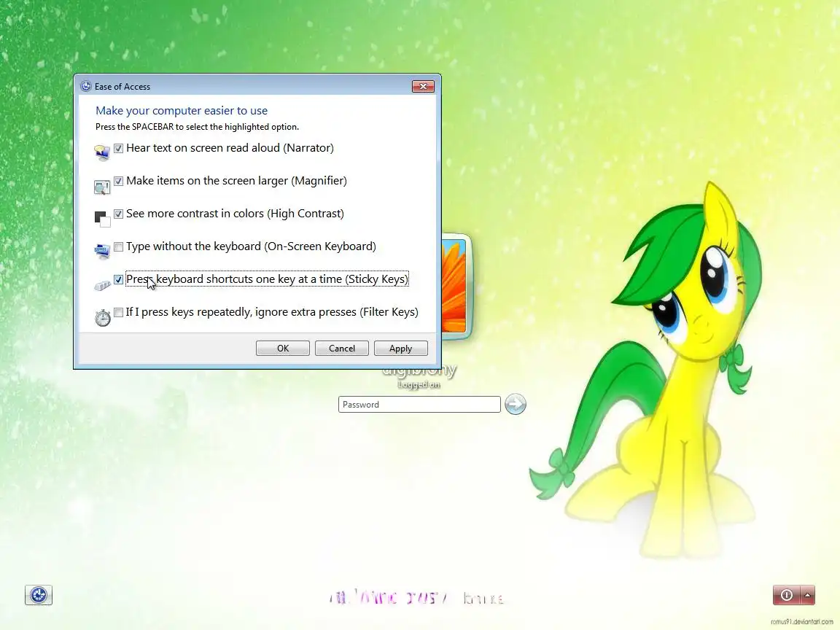Click the Cancel button
This screenshot has width=840, height=630.
coord(342,349)
